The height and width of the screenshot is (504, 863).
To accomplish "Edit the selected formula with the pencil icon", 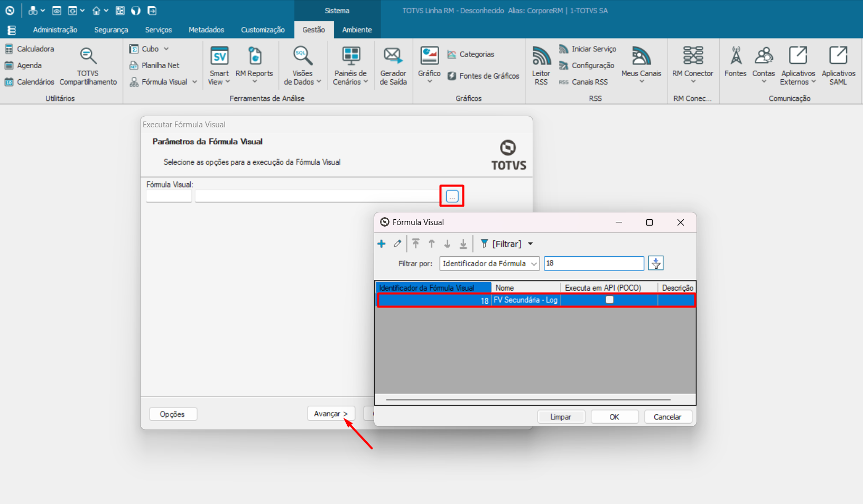I will point(397,244).
